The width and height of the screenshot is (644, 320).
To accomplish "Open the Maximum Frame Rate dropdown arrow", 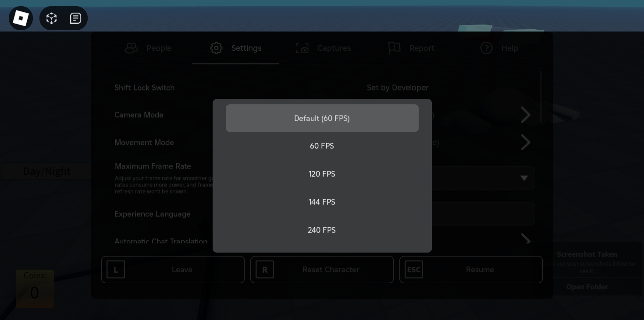I will tap(524, 178).
